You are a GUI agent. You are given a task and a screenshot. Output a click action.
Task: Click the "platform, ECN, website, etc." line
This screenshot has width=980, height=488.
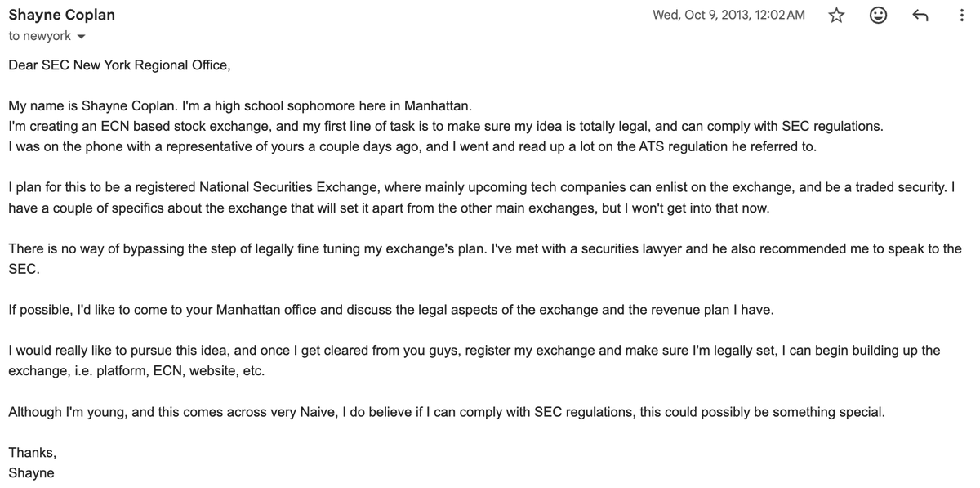pos(136,371)
